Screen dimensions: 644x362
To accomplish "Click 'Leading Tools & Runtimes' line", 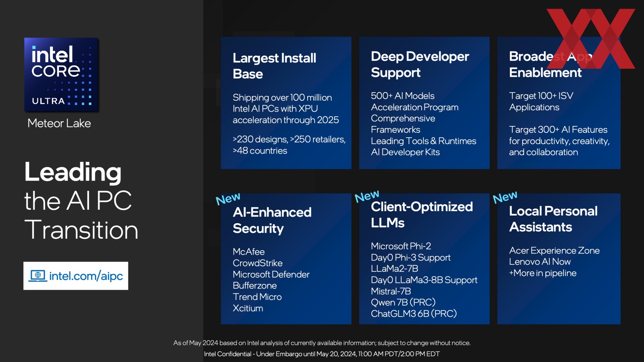I will pos(423,141).
